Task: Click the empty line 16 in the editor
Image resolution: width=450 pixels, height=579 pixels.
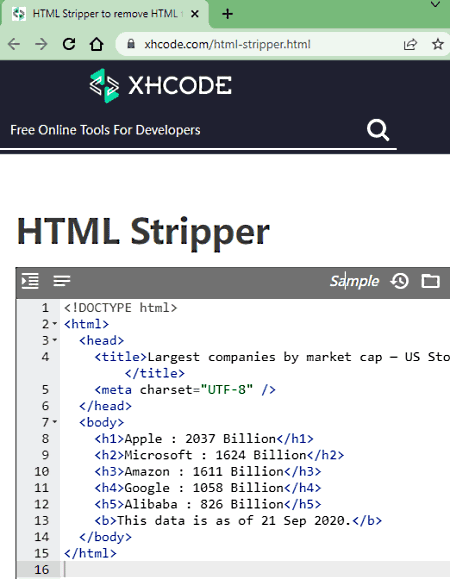Action: [x=255, y=569]
